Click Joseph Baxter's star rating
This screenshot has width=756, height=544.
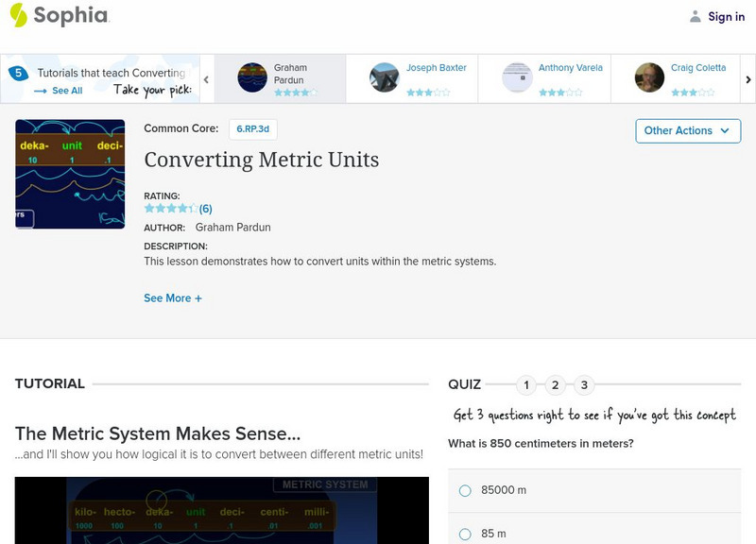coord(428,93)
